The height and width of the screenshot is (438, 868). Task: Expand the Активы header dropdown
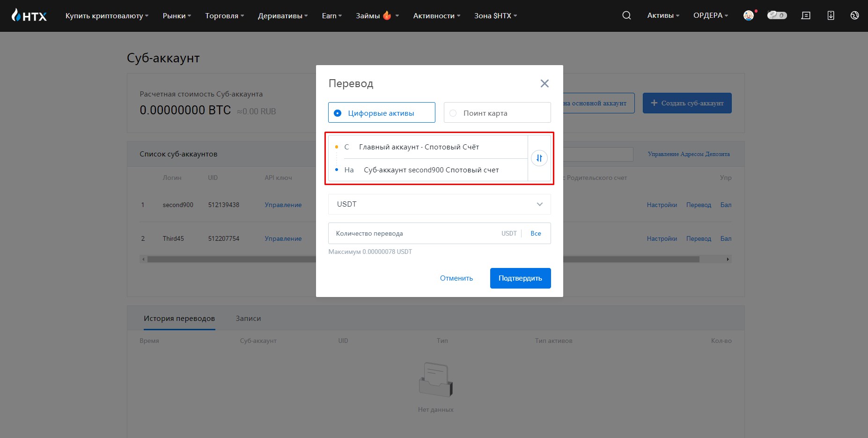[663, 15]
